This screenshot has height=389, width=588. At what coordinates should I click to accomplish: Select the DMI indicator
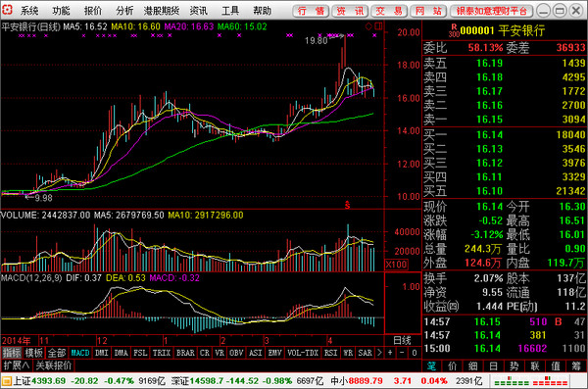tap(102, 353)
